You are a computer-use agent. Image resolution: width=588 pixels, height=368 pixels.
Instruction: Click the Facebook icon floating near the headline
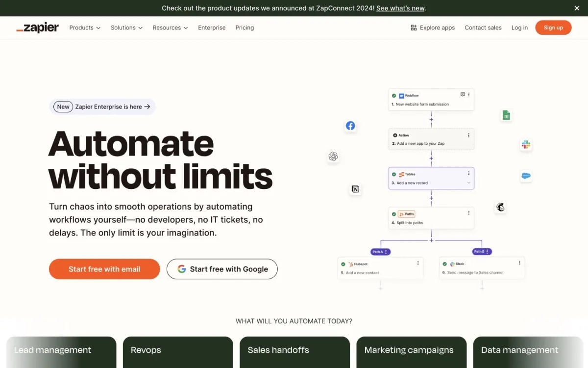tap(350, 126)
